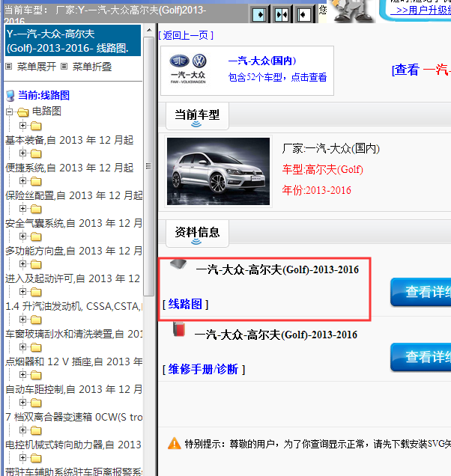Click the split-arrows panel layout icon

[281, 13]
